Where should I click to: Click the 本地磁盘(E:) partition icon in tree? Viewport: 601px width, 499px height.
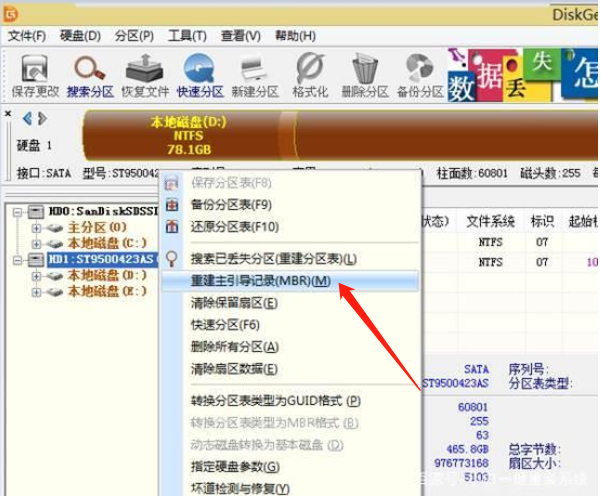[55, 292]
